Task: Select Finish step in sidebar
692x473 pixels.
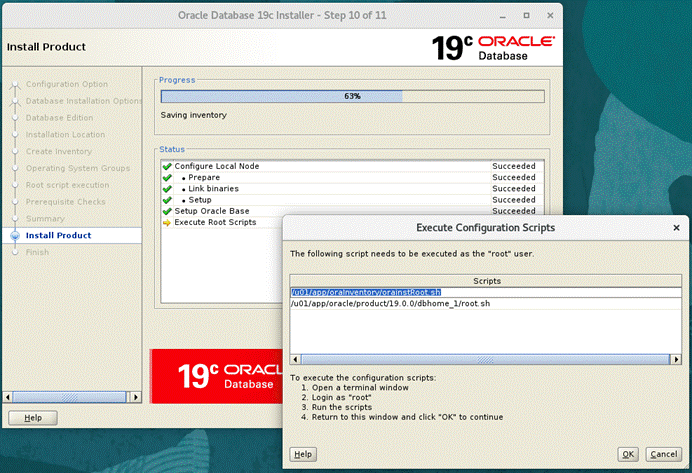Action: (37, 252)
